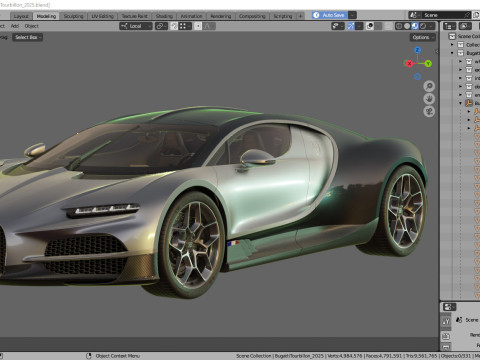Open the Local transform orientation dropdown
The image size is (480, 360).
136,26
